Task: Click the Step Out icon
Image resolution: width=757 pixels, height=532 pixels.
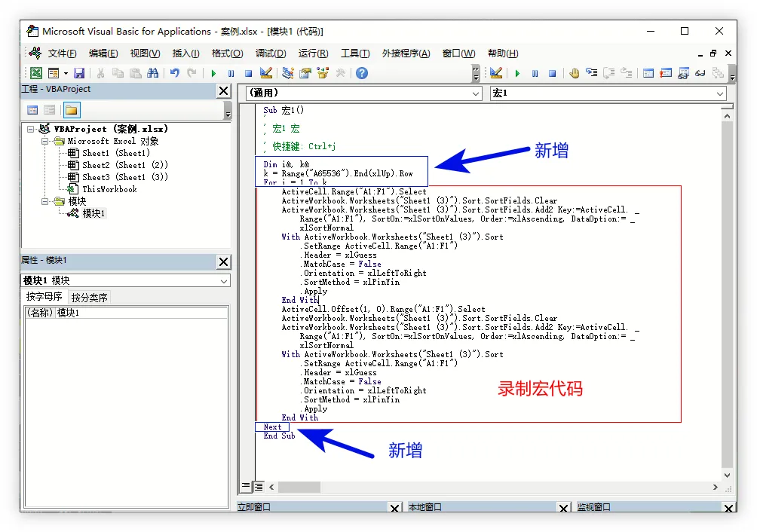Action: pos(627,73)
